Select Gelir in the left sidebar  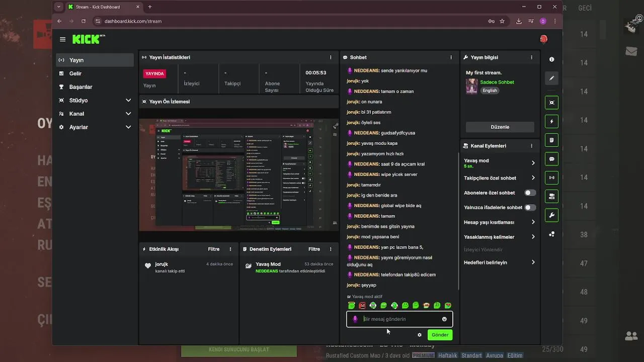coord(95,73)
